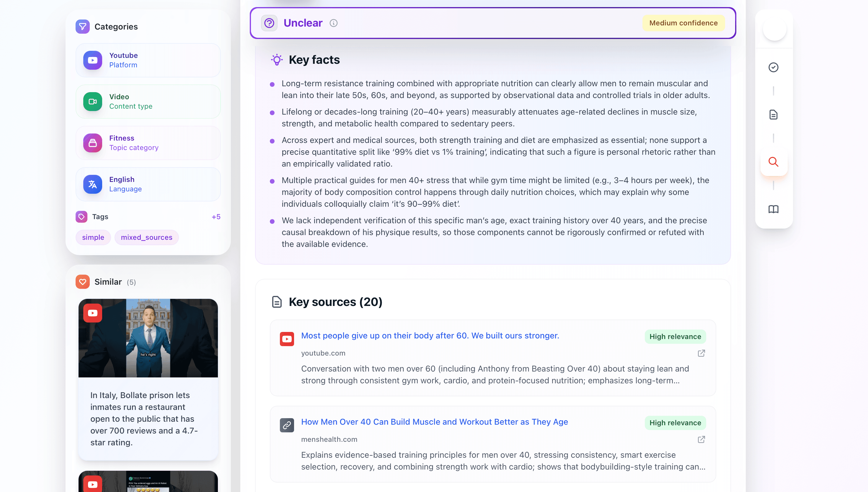The width and height of the screenshot is (868, 492).
Task: Click the Bollate prison video thumbnail
Action: (148, 338)
